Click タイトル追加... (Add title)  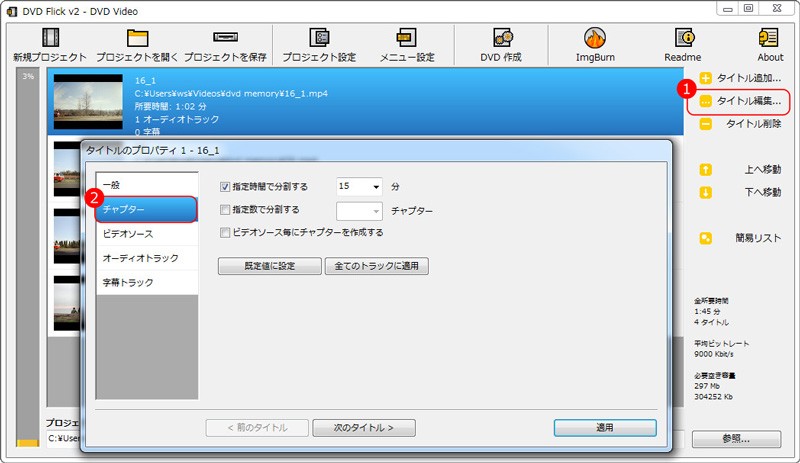point(740,78)
